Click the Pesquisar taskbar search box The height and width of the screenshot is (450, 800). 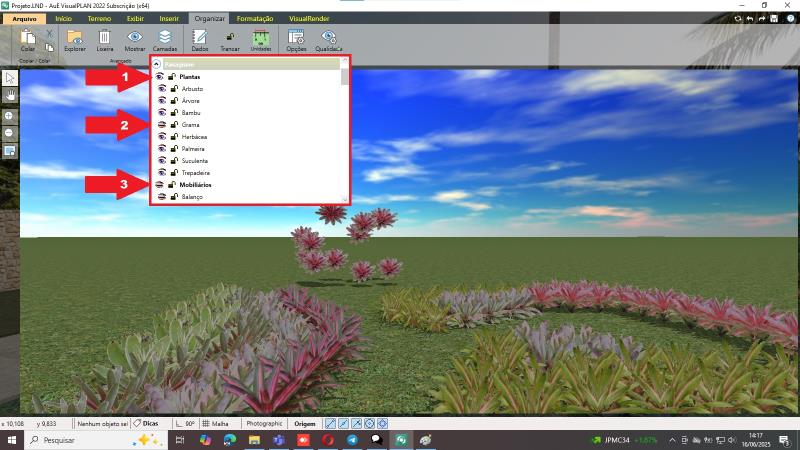(96, 440)
